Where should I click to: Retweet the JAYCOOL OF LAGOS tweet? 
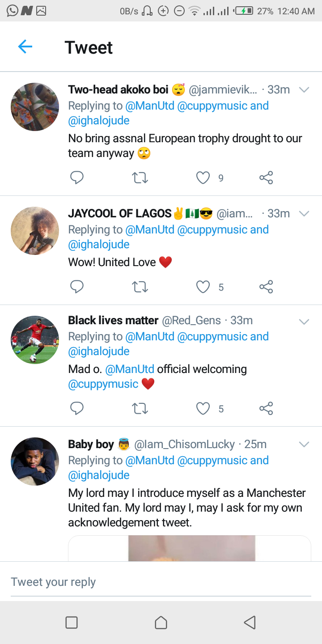[140, 287]
